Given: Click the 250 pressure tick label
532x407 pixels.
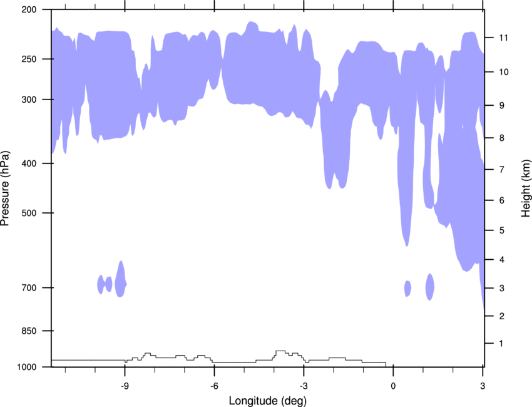Looking at the screenshot, I should click(29, 59).
